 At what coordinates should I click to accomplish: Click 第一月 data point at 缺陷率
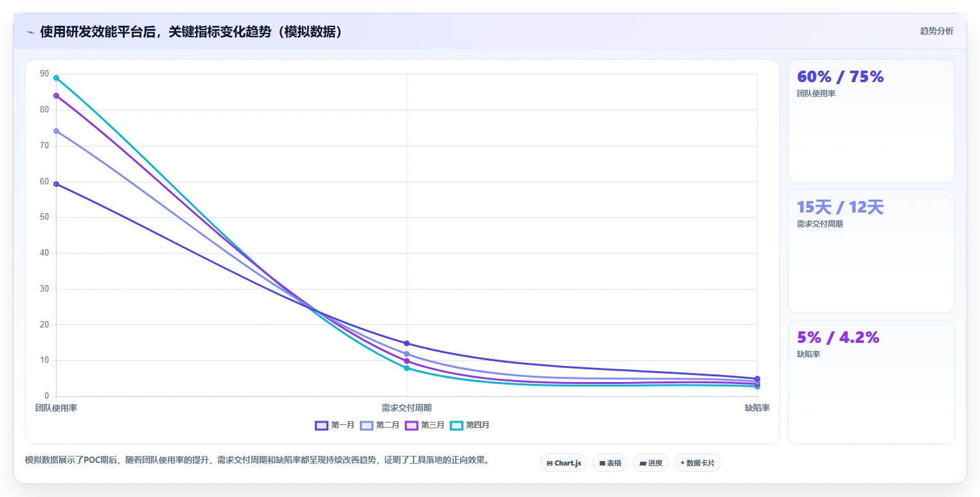758,379
